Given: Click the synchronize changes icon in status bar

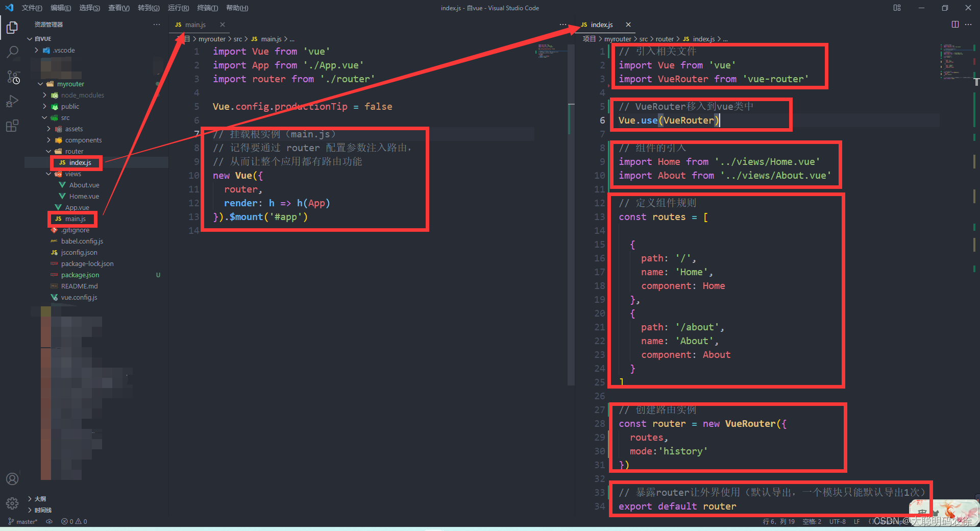Looking at the screenshot, I should 49,521.
